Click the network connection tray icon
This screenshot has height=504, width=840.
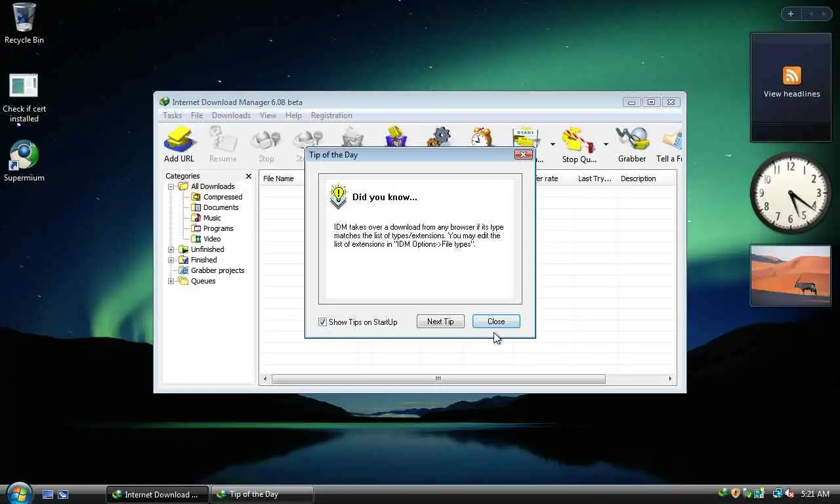778,493
